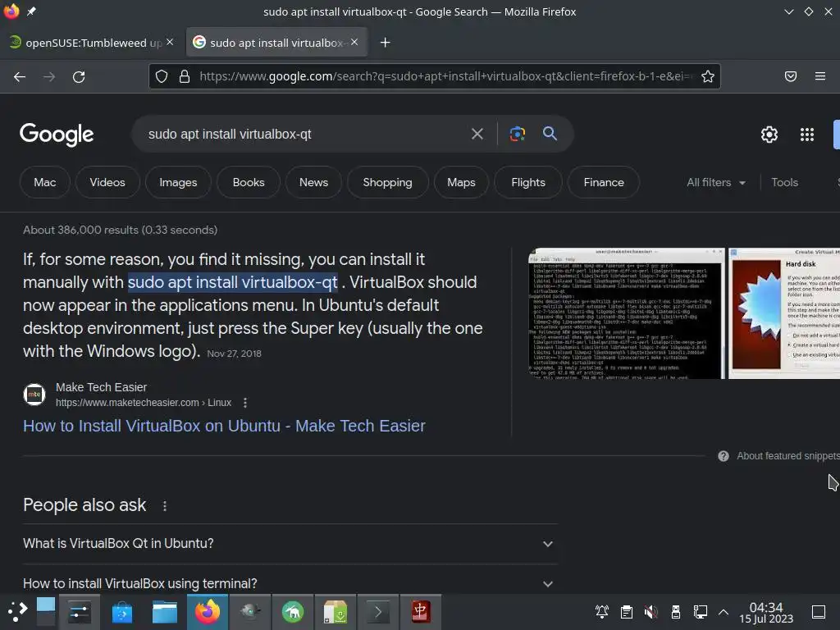
Task: Open the Save to Pocket icon
Action: click(x=790, y=76)
